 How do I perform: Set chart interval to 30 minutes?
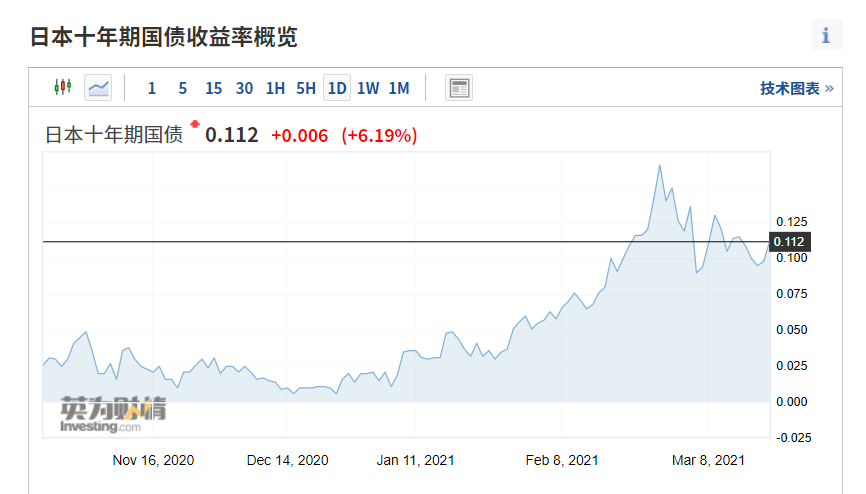click(x=244, y=88)
